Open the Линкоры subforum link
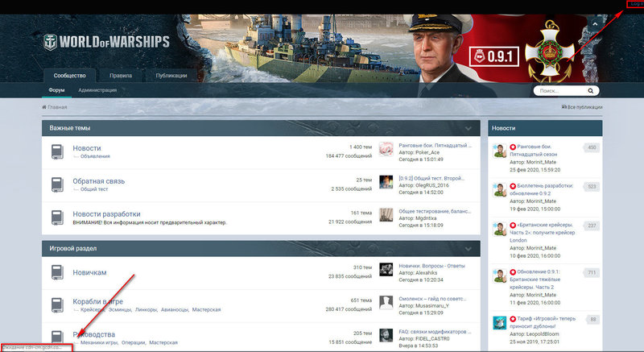This screenshot has width=644, height=352. tap(146, 309)
